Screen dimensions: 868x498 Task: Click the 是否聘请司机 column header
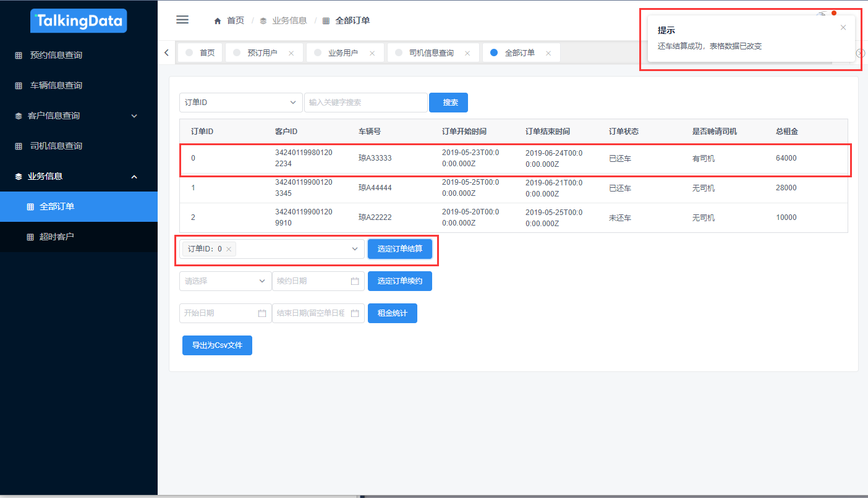point(715,132)
